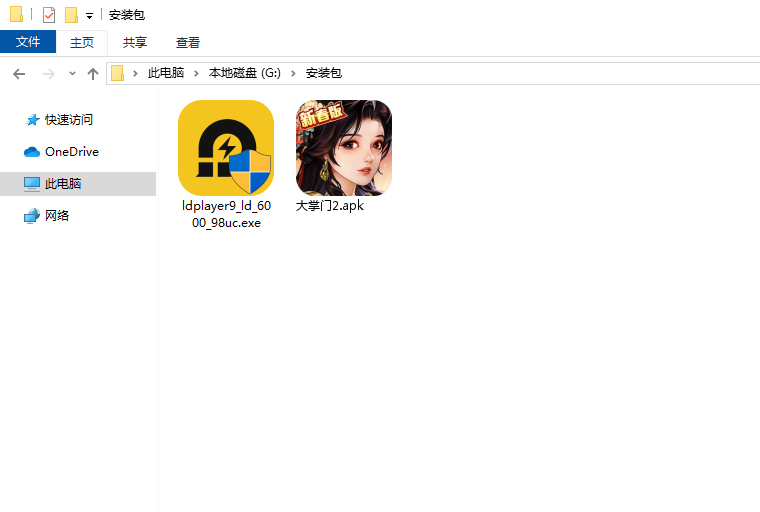Open the 文件 menu tab
The height and width of the screenshot is (512, 760).
point(28,42)
